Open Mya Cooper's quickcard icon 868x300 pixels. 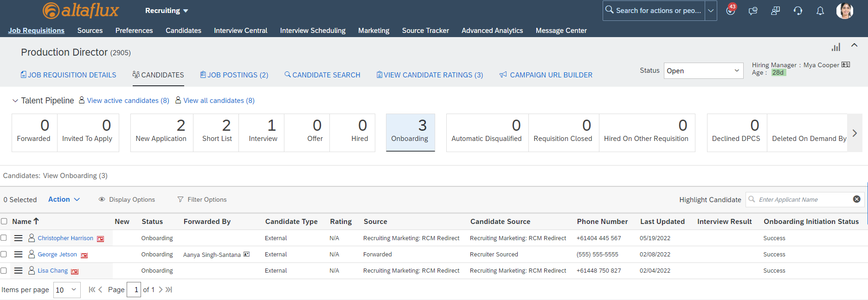pos(846,64)
